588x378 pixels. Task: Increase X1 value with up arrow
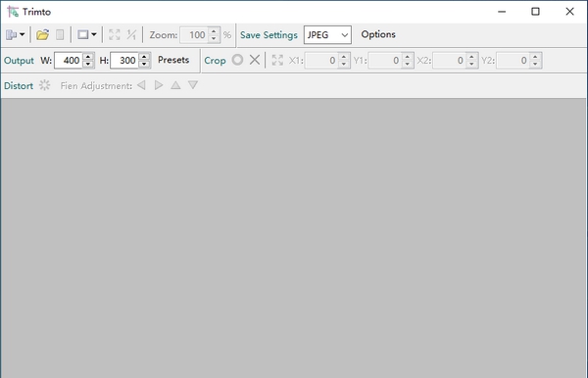pyautogui.click(x=344, y=57)
